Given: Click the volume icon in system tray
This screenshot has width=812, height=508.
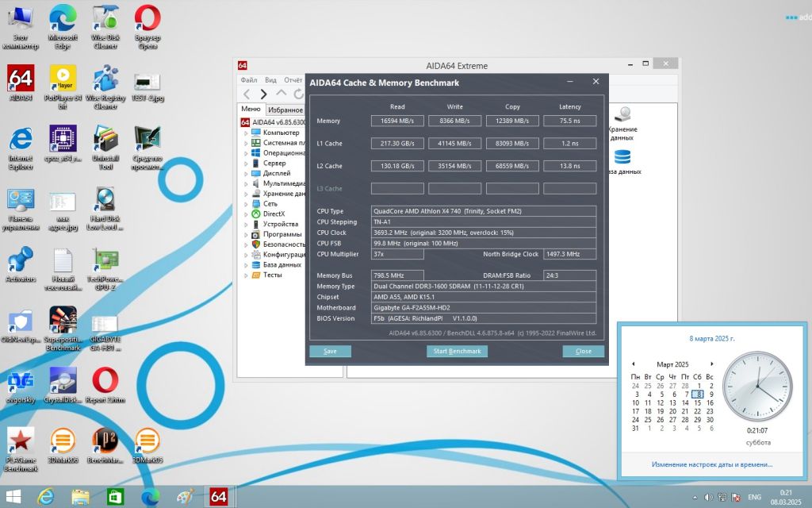Looking at the screenshot, I should point(708,497).
